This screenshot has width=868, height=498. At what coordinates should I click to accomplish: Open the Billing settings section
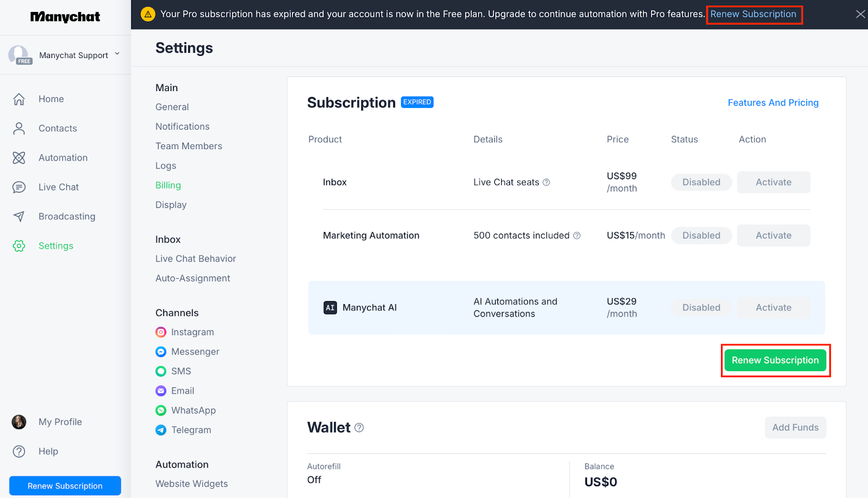[x=168, y=185]
